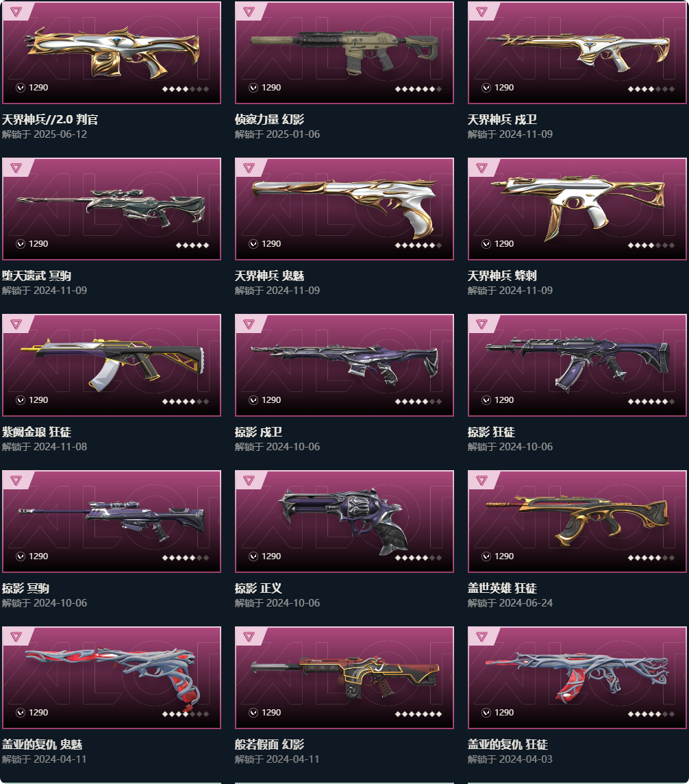Click the VP currency icon on 掠影 正义 card
Screen dimensions: 689x784
coord(253,556)
